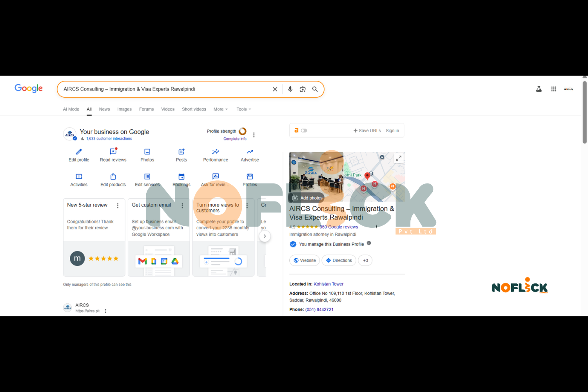The image size is (588, 392).
Task: Call phone number (051) 8442721
Action: (319, 310)
